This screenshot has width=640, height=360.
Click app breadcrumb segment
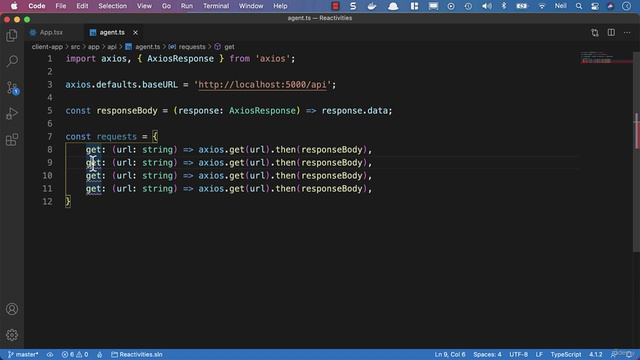(x=93, y=47)
